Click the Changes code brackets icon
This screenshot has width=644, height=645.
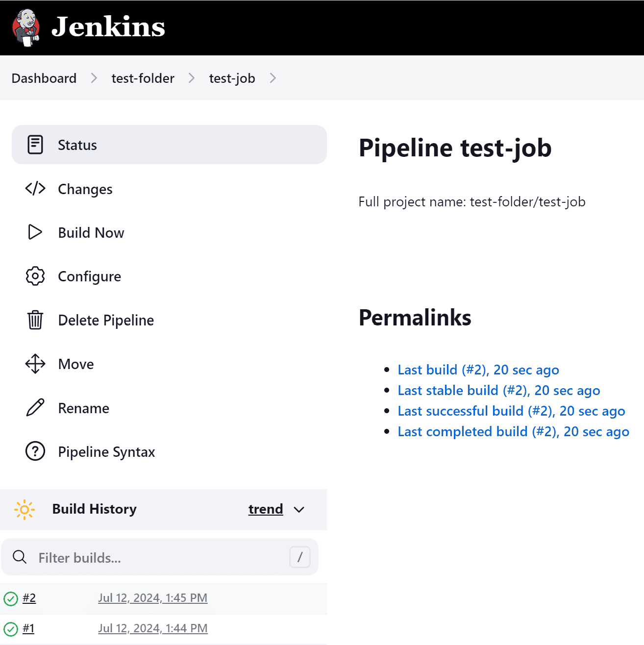coord(35,188)
